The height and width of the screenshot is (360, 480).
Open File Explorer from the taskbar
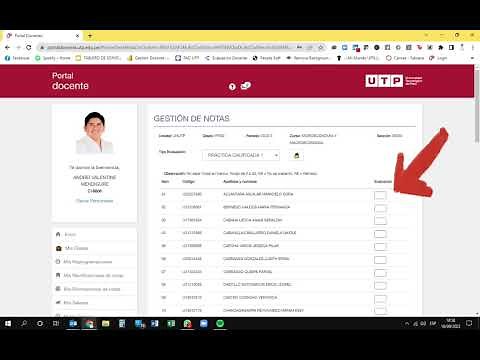point(106,324)
